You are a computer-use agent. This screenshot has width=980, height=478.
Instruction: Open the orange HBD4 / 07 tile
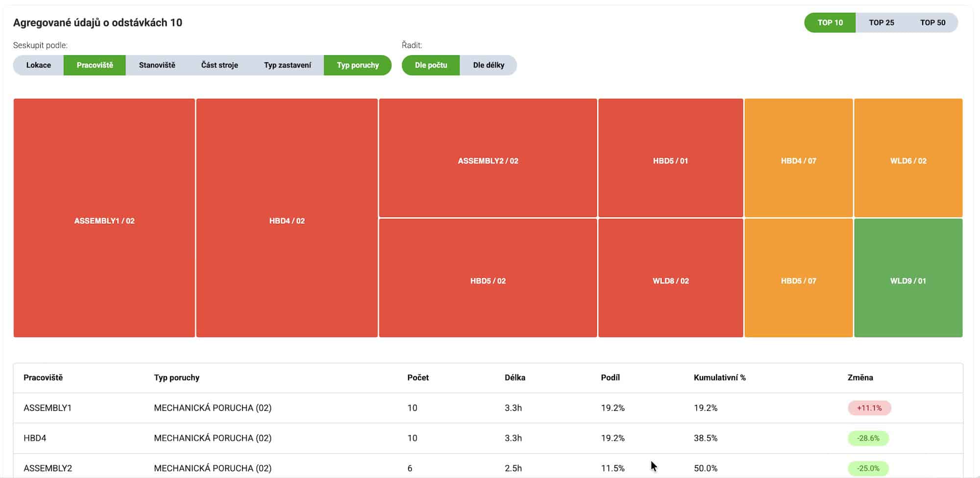798,160
